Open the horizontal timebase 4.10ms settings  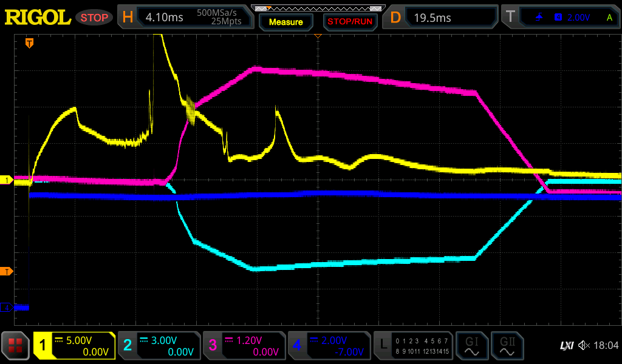185,18
